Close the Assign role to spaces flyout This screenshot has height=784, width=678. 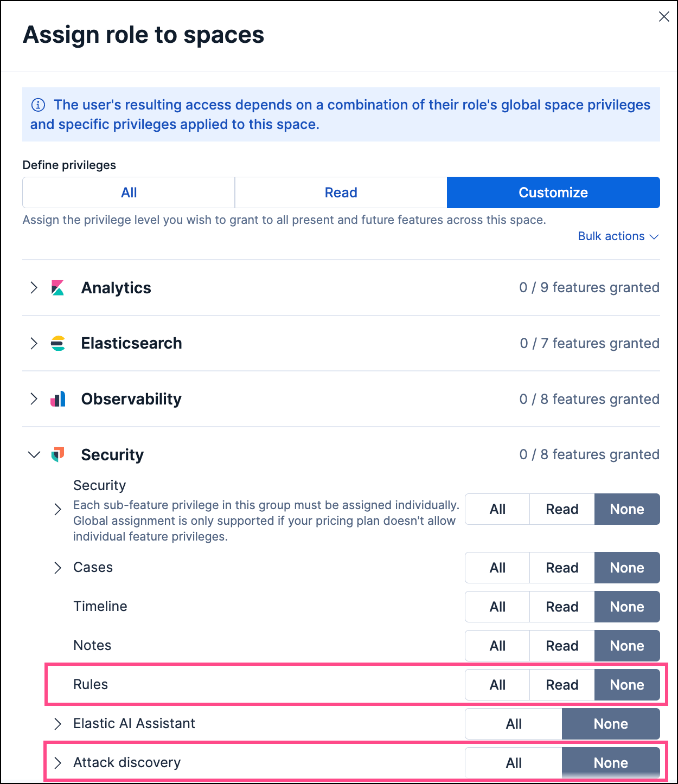[x=664, y=17]
